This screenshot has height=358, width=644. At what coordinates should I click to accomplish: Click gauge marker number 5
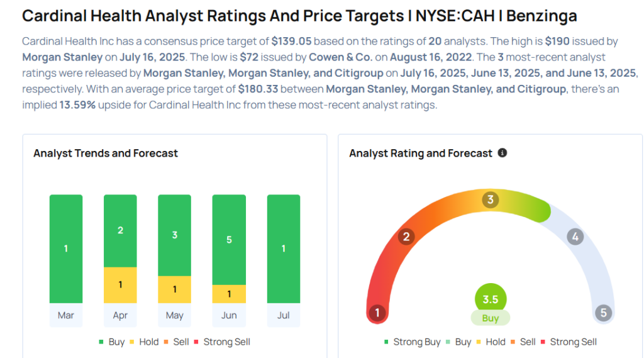pos(603,313)
